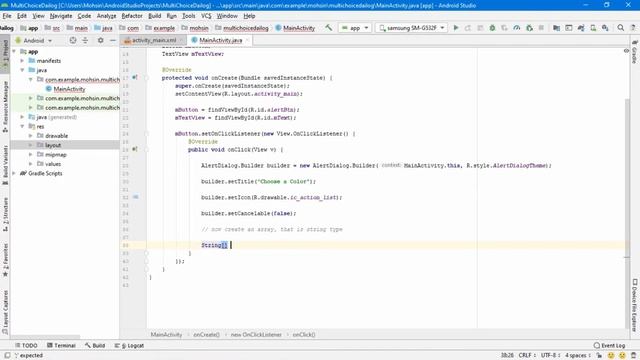The height and width of the screenshot is (360, 640).
Task: Open the Profile app gauge icon
Action: point(517,28)
